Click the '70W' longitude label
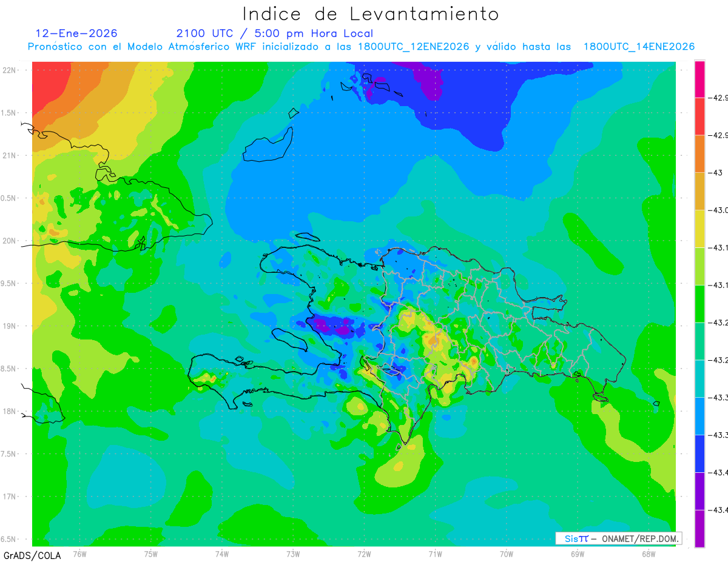 (x=507, y=554)
